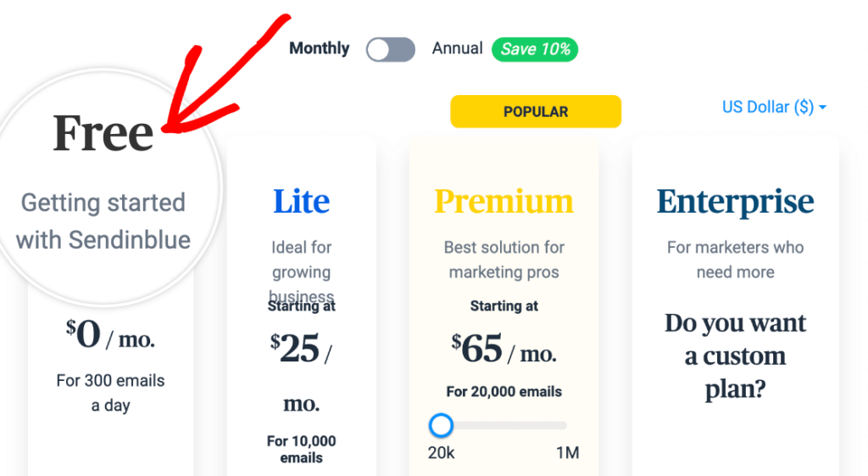Click the green Save 10% badge

click(535, 49)
